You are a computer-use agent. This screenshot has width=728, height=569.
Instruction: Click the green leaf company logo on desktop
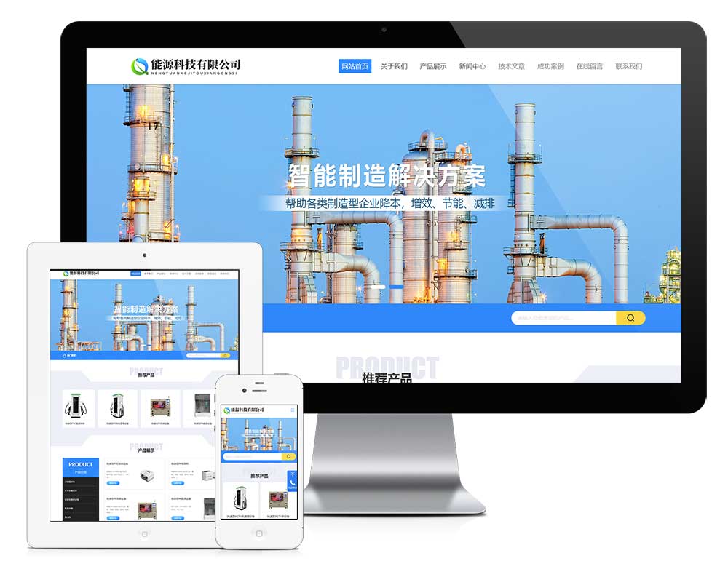(139, 66)
